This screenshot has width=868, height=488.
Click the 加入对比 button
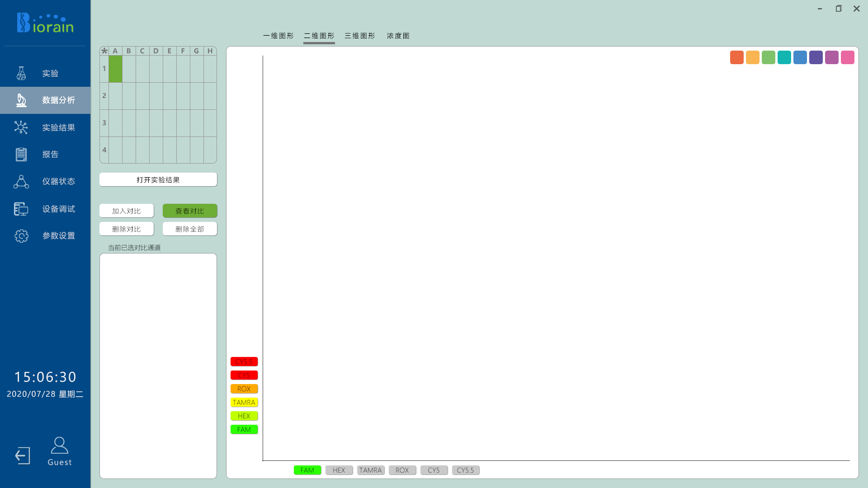coord(127,211)
